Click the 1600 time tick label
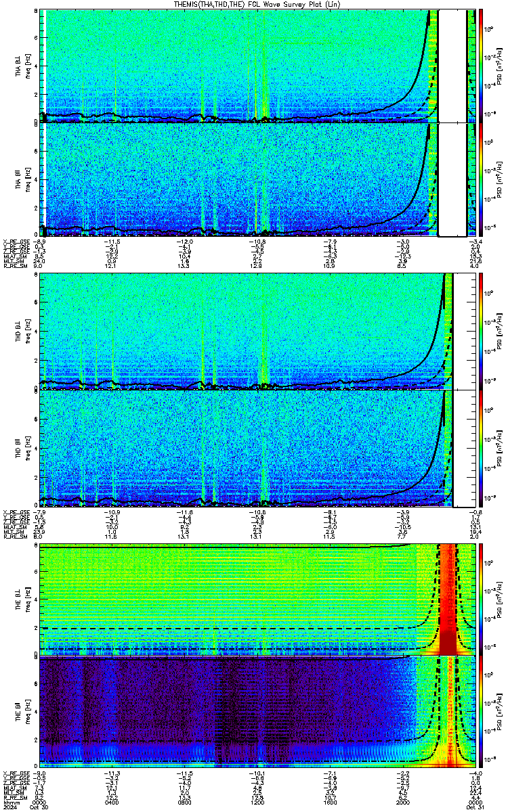Image resolution: width=508 pixels, height=812 pixels. click(x=330, y=801)
